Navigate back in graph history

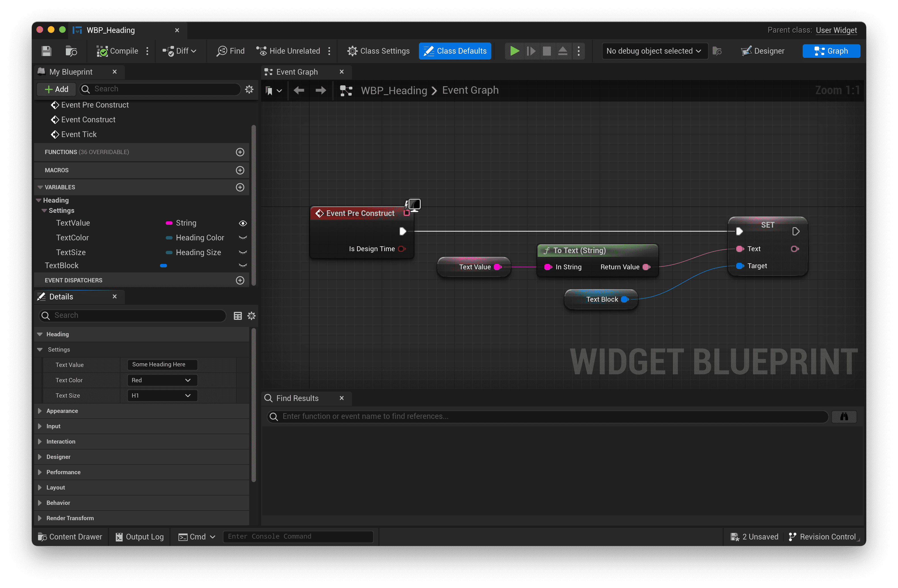[299, 91]
